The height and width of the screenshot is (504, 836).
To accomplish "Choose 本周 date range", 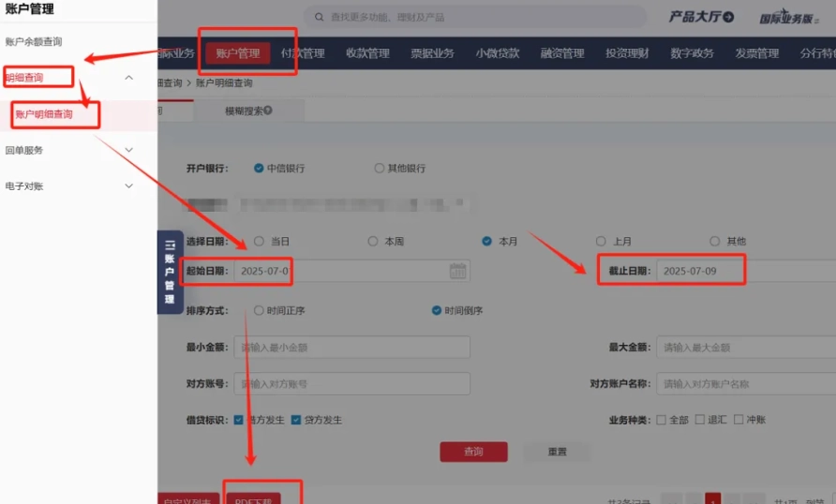I will coord(373,242).
